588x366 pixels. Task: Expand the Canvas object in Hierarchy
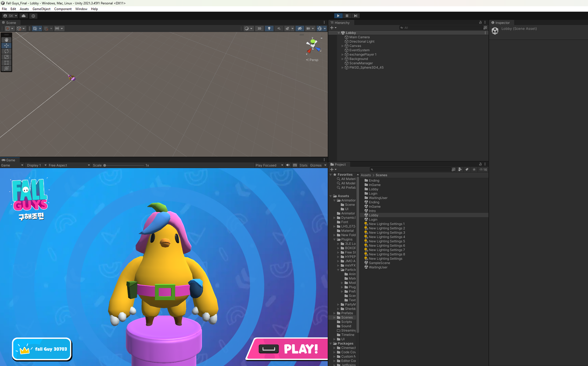click(x=343, y=46)
